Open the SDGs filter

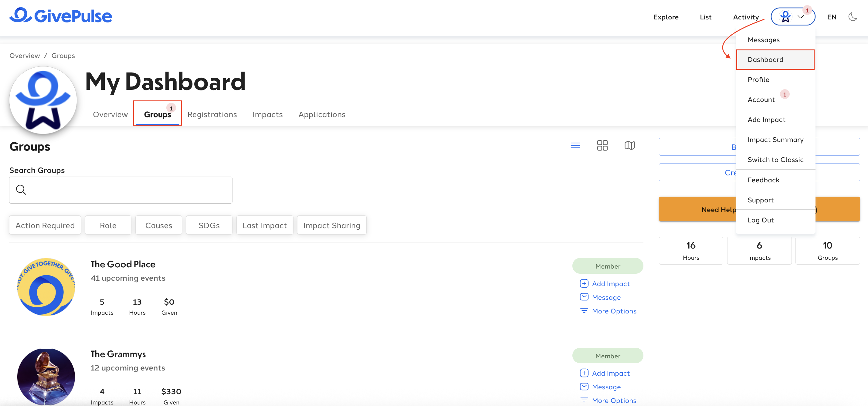[x=209, y=225]
